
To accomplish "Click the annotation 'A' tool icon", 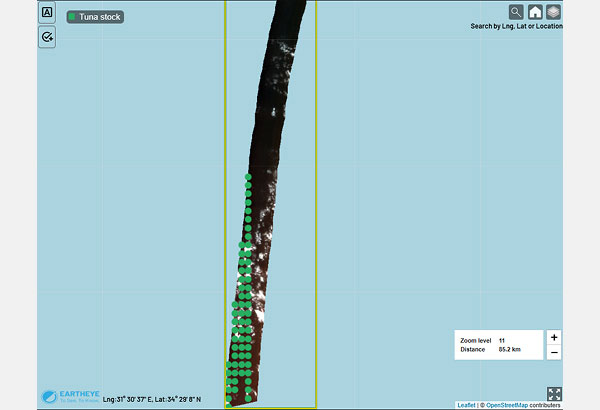I will click(x=47, y=12).
